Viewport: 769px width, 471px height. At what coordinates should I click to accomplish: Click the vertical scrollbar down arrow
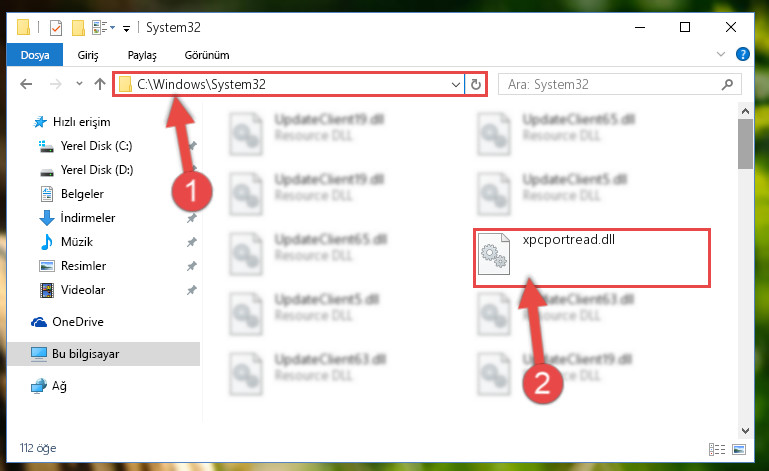point(745,431)
